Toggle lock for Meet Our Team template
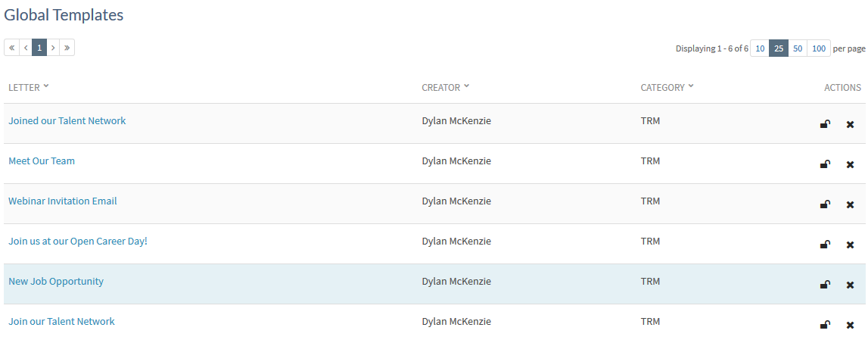This screenshot has width=868, height=343. pos(825,164)
